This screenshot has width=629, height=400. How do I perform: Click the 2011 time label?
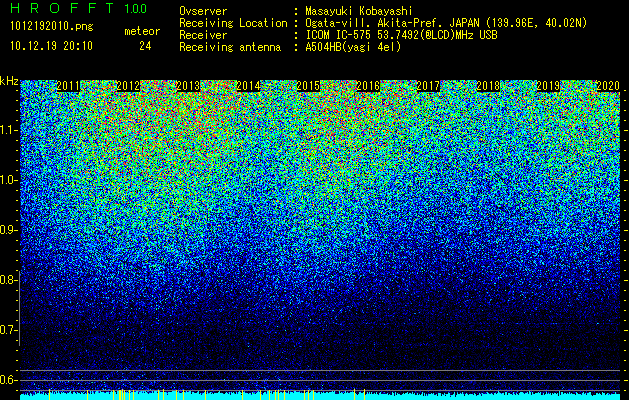click(68, 86)
